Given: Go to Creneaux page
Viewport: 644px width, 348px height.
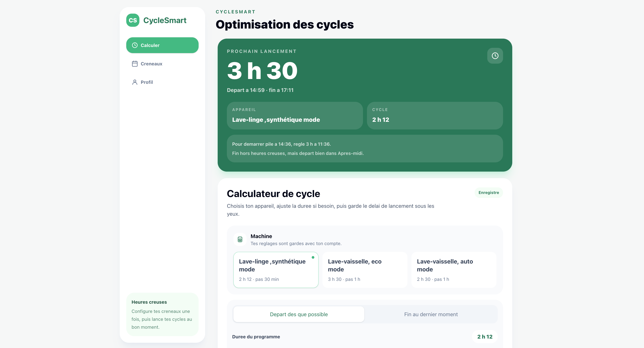Looking at the screenshot, I should 162,64.
